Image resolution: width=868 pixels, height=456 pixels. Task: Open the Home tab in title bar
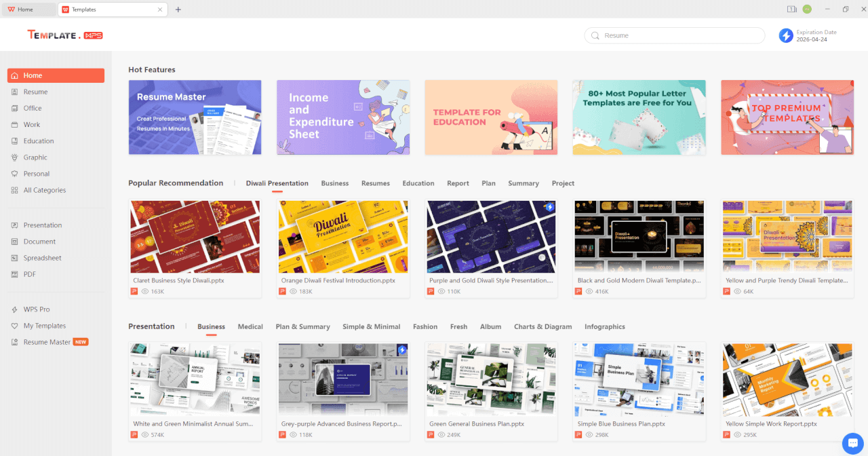[26, 9]
